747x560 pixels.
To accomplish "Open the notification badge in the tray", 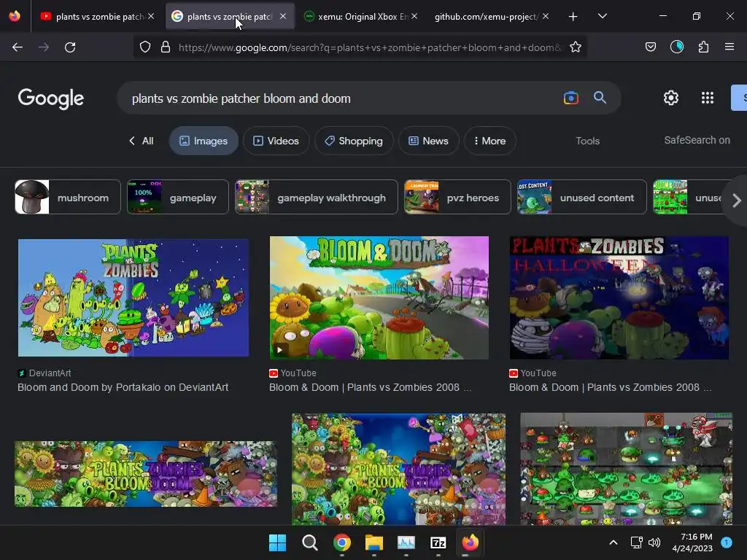I will point(727,542).
